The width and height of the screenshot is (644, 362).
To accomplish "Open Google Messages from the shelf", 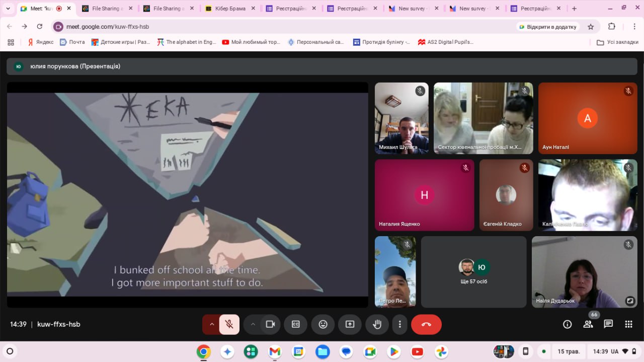I will coord(346,351).
